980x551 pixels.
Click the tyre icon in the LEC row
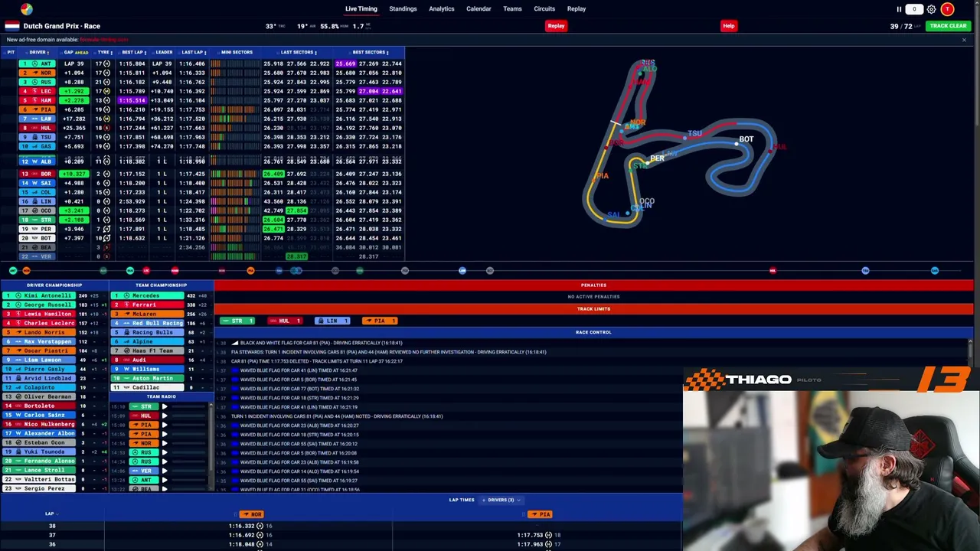click(106, 91)
